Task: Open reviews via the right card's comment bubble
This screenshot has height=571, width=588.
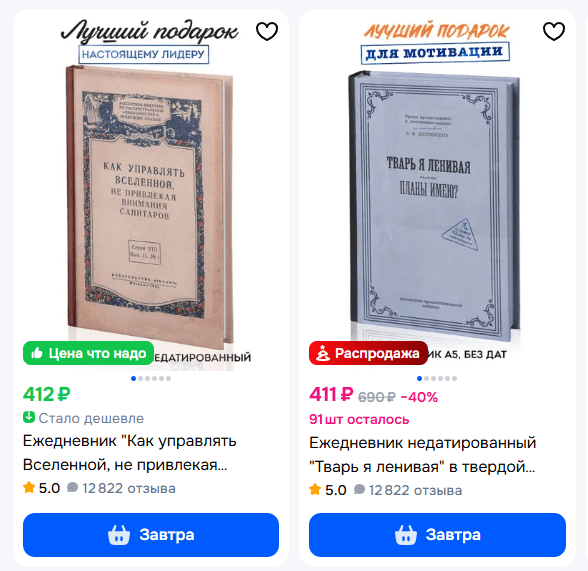Action: point(359,489)
